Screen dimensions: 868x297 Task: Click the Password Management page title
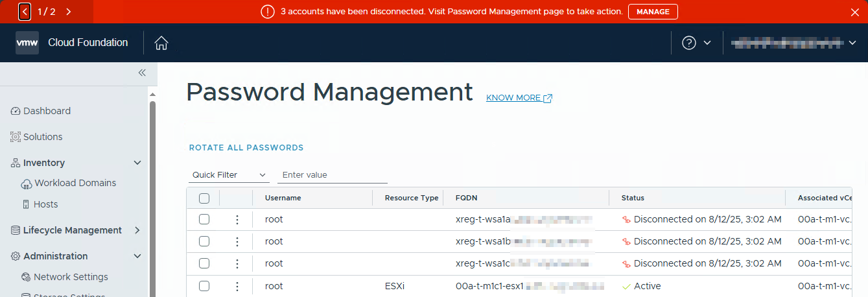[x=329, y=93]
